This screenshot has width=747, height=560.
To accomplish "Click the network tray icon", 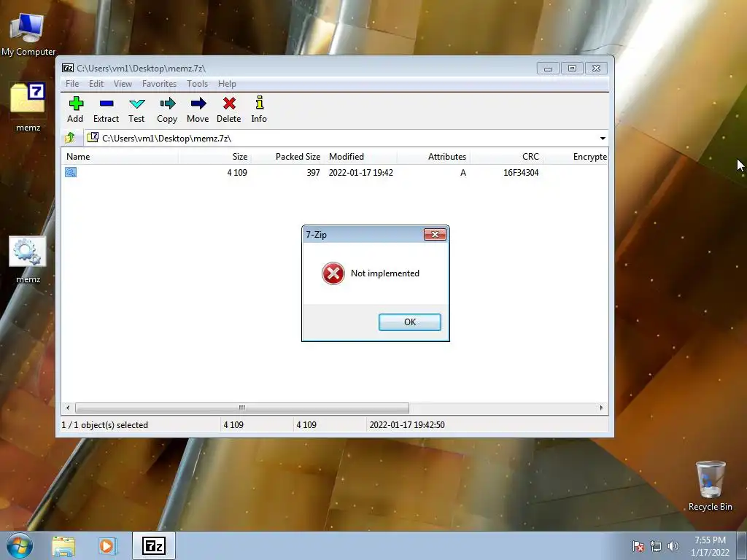I will point(656,546).
